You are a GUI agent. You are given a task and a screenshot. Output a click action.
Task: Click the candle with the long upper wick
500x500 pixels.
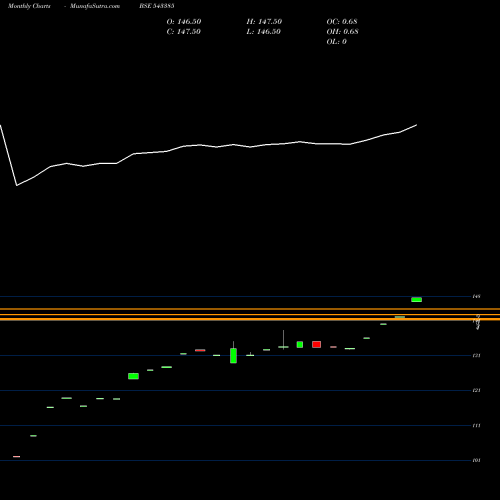point(283,347)
